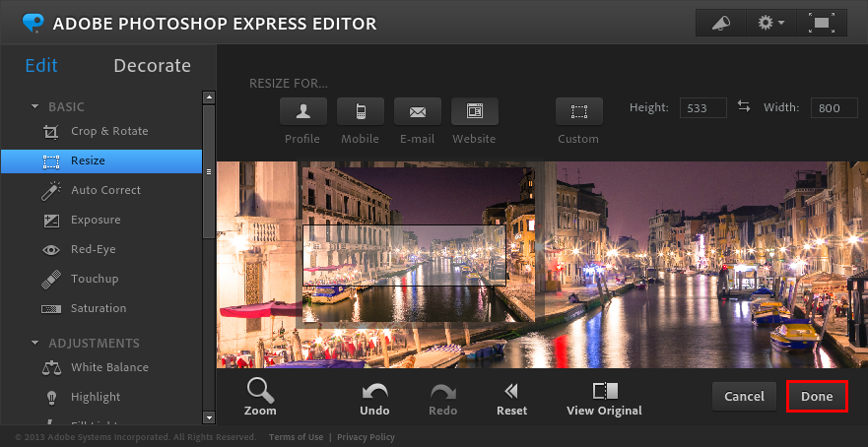The image size is (868, 447).
Task: Click the Adobe Photoshop Express logo icon
Action: 33,23
